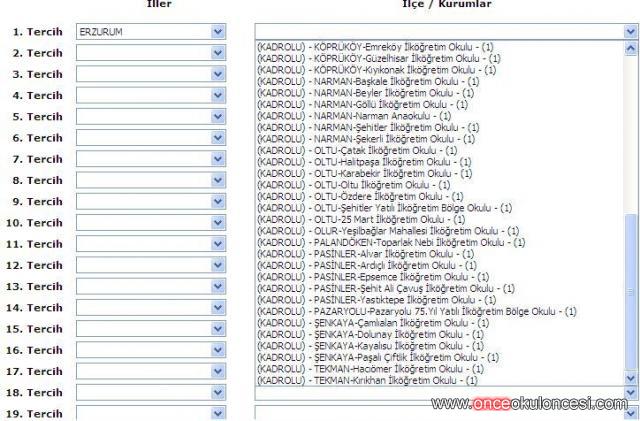Open the 18. Tercih İlçe / Kurumlar dropdown
This screenshot has height=421, width=640.
click(631, 393)
